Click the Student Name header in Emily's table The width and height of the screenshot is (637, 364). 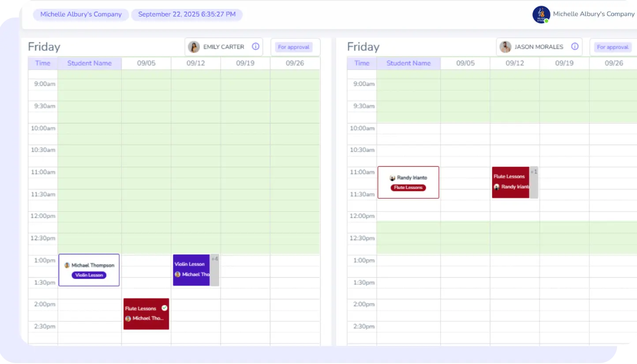pos(89,63)
